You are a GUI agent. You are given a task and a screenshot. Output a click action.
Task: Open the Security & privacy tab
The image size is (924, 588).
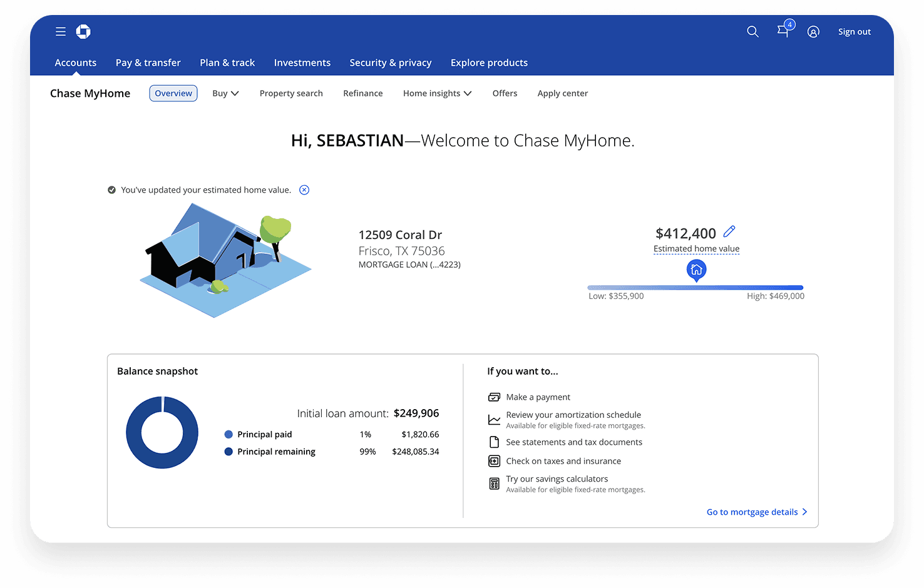click(x=391, y=63)
